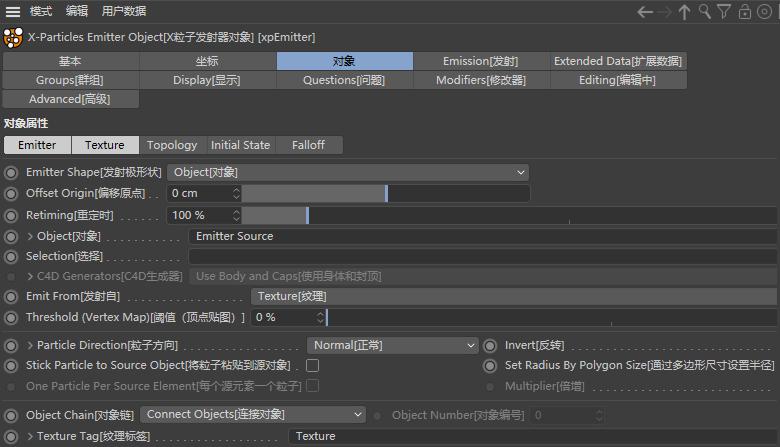Switch to the Modifiers tab
The height and width of the screenshot is (447, 780).
[481, 80]
